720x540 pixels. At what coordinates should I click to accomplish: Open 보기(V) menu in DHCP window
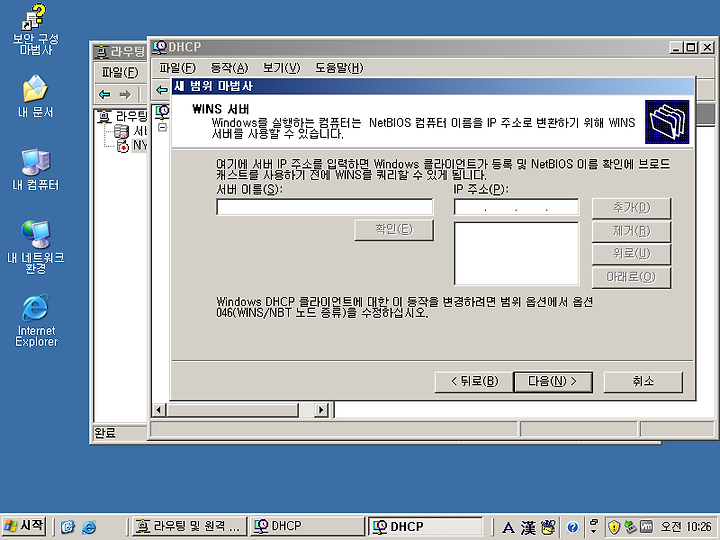[x=281, y=68]
